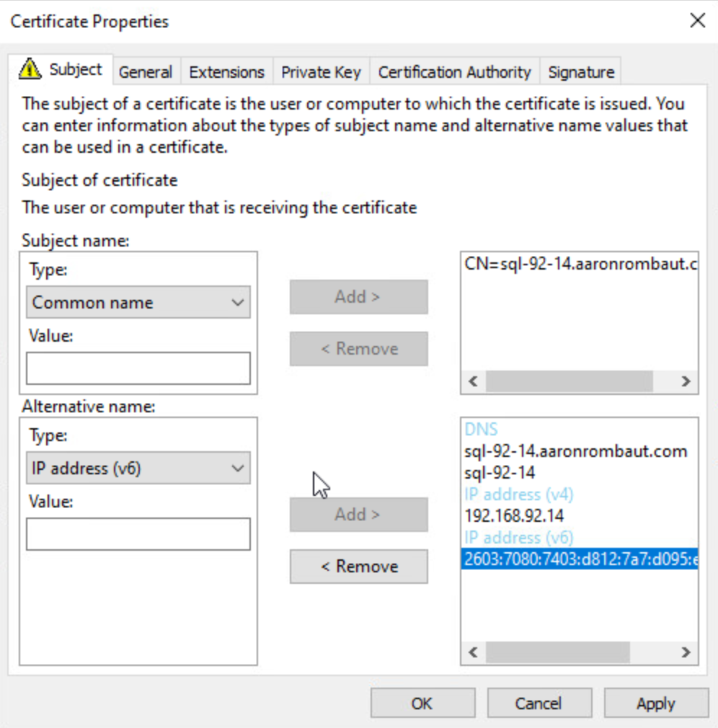
Task: Focus the Alternative name Value field
Action: tap(138, 534)
